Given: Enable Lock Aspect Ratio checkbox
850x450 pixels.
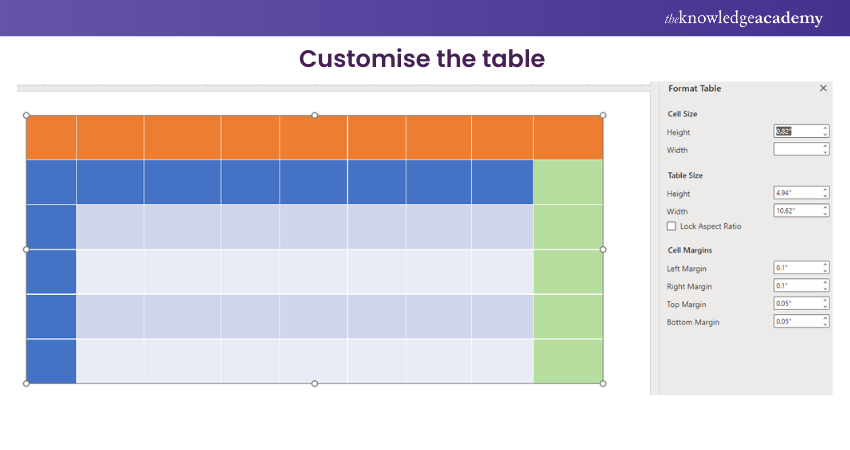Looking at the screenshot, I should tap(672, 227).
